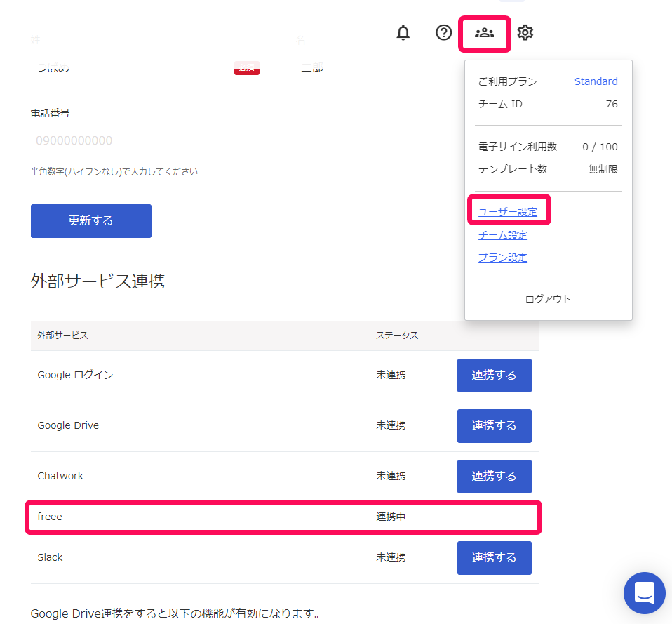Click the 連携中 status of freee
Viewport: 672px width, 624px height.
click(391, 517)
